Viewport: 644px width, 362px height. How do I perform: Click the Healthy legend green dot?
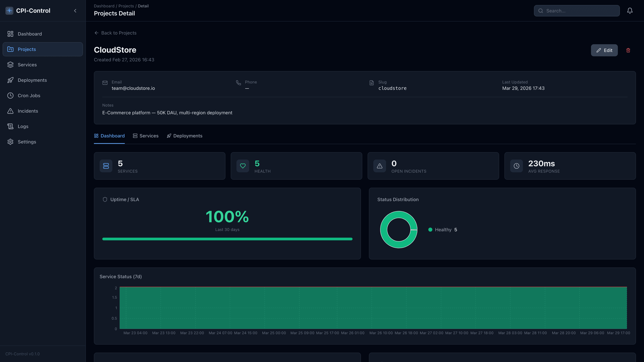coord(430,230)
